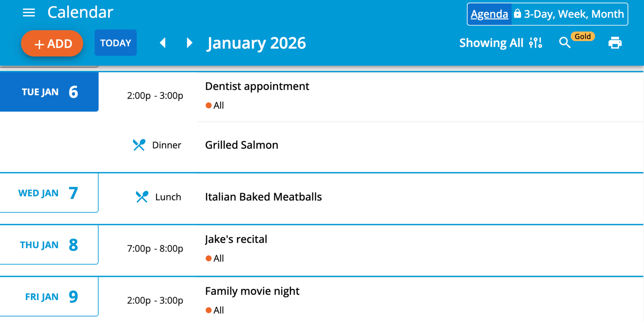Select the TUE JAN 6 day header

[49, 92]
